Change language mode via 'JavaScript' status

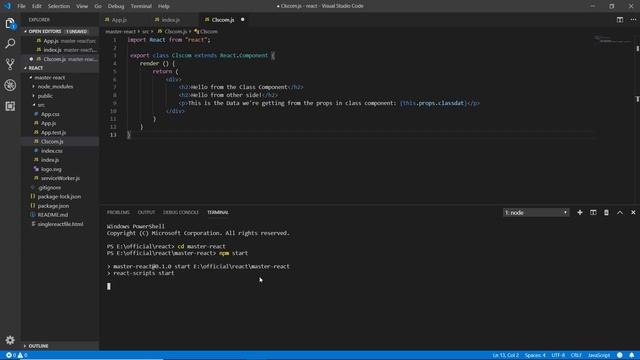pyautogui.click(x=599, y=355)
